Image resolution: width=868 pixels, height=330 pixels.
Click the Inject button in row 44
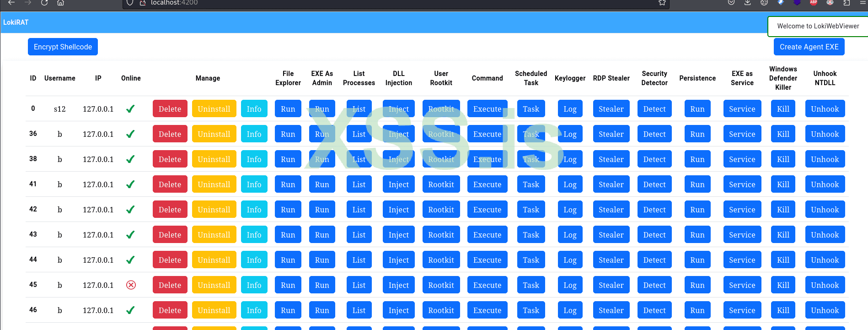click(x=399, y=260)
